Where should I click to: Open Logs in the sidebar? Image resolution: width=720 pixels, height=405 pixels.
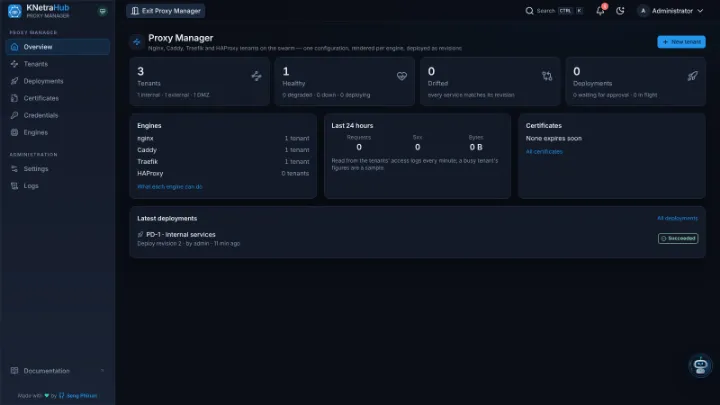click(58, 186)
